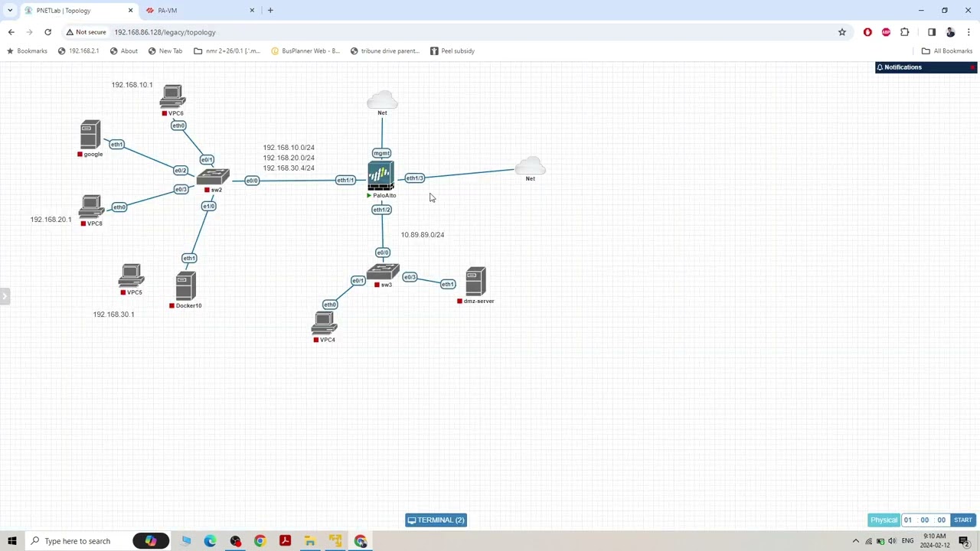Click the eth1/1 interface label
This screenshot has width=980, height=551.
[x=345, y=181]
